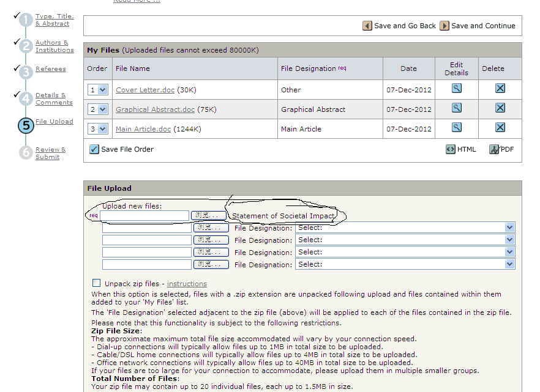
Task: Go to File Upload step link
Action: point(54,121)
